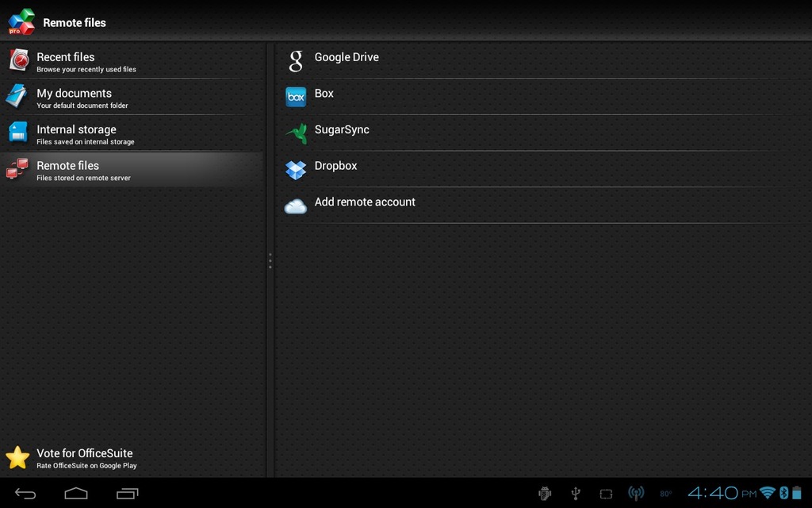This screenshot has width=812, height=508.
Task: Tap 'Rate OfficeSuite on Google Play' subtitle
Action: (86, 465)
